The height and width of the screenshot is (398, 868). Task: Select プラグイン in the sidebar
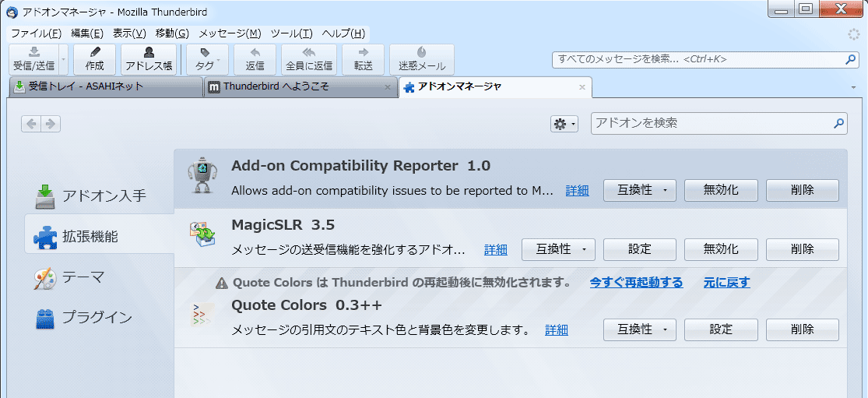[x=100, y=317]
